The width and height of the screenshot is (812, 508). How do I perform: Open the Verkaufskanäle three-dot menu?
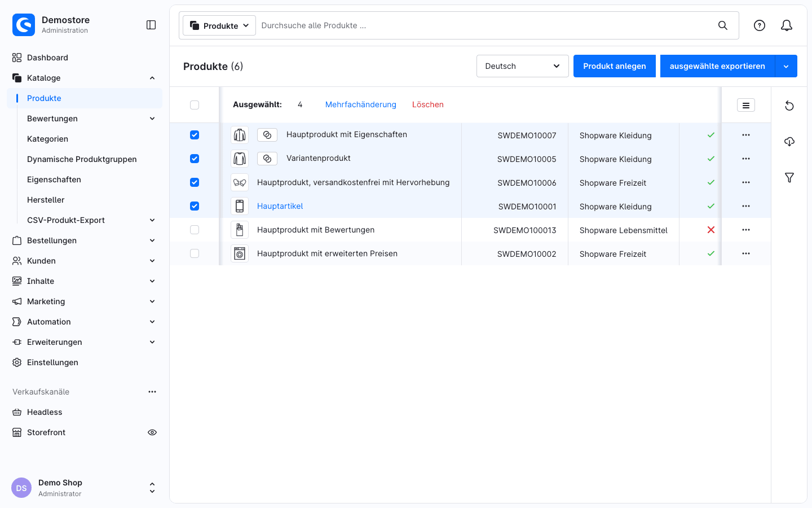152,392
